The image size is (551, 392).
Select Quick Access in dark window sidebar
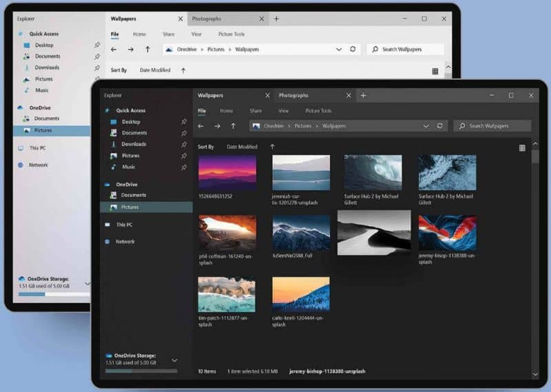click(x=131, y=110)
